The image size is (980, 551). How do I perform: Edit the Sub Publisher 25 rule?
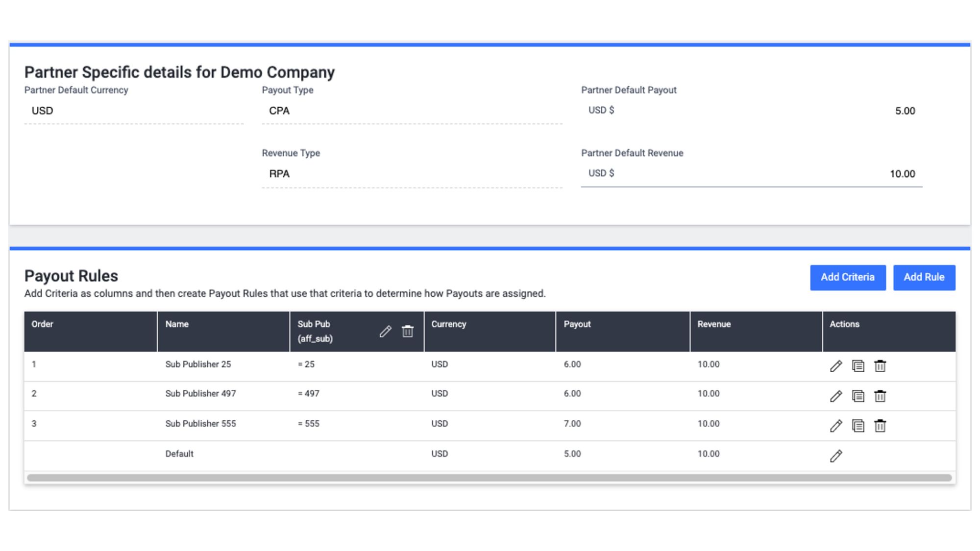tap(836, 366)
